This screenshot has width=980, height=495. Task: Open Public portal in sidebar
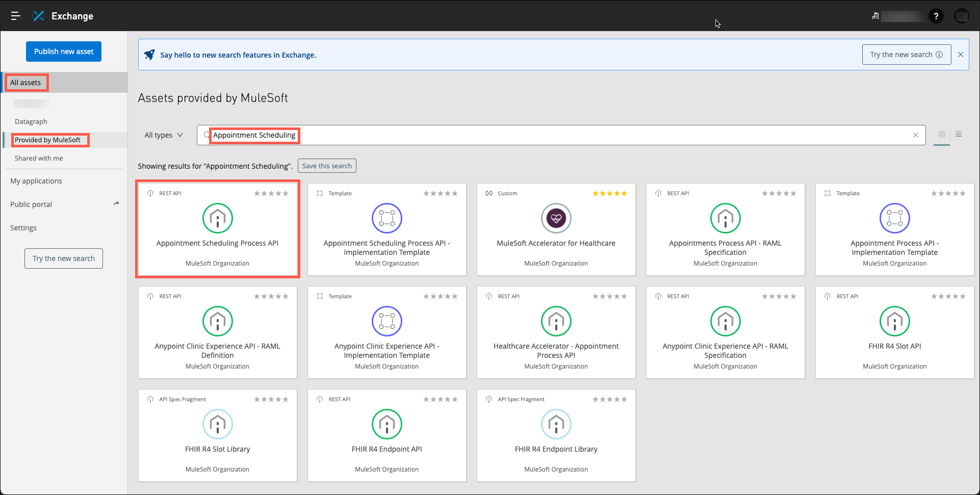pos(31,204)
